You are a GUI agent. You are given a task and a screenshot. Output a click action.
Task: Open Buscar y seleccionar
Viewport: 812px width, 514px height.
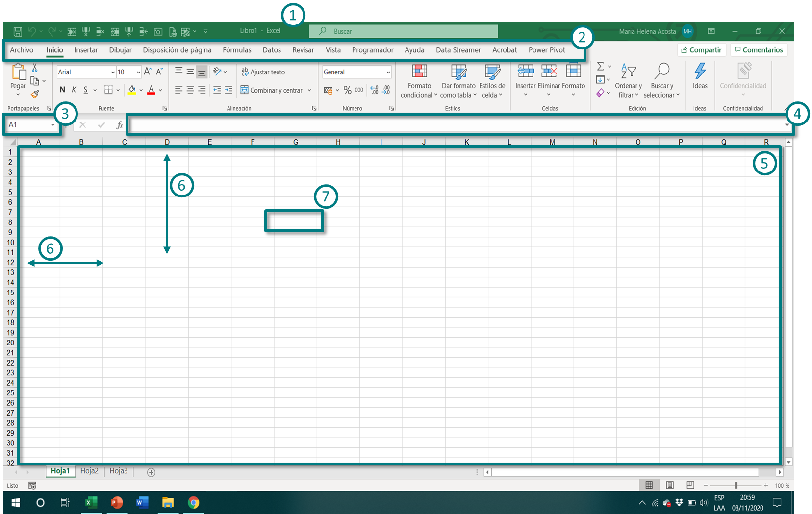[661, 81]
